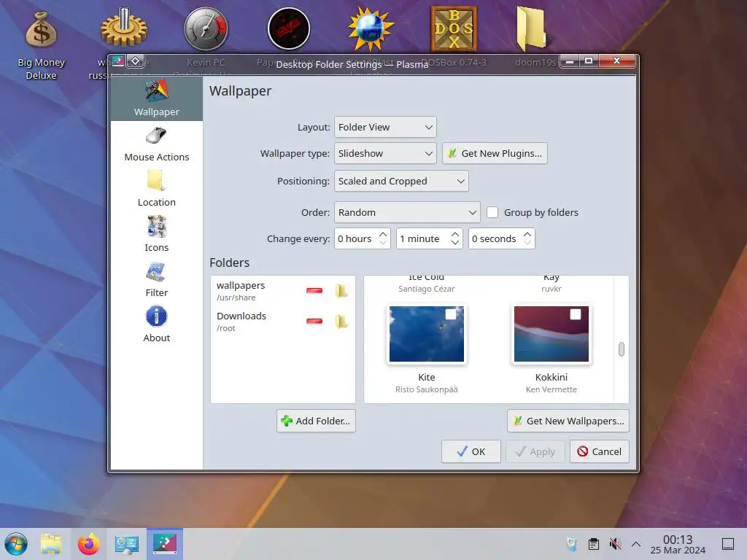747x560 pixels.
Task: Open the clock showing 00:13
Action: 678,544
